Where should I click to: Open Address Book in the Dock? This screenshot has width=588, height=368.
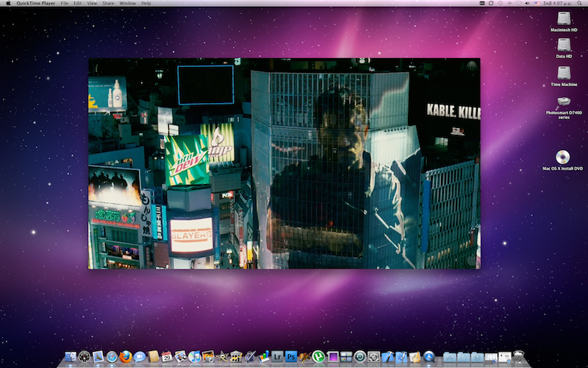154,356
